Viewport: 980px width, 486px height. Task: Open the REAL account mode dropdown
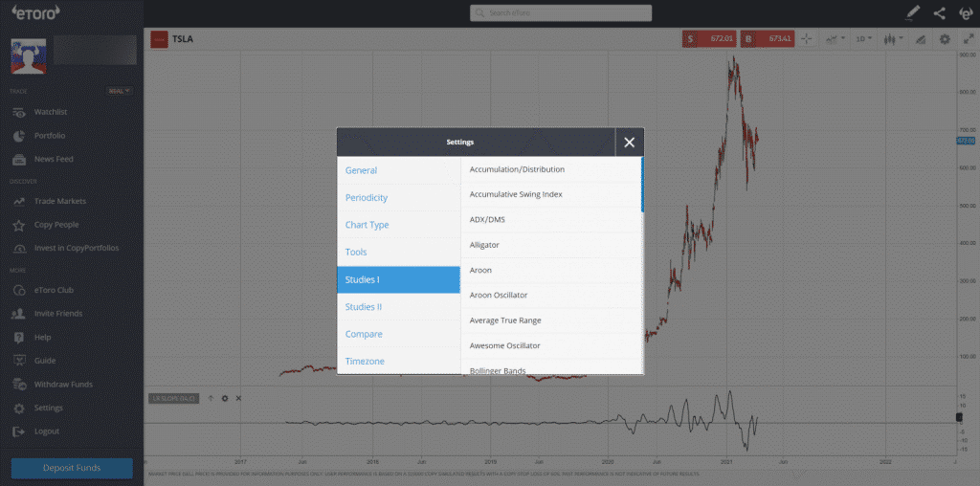[120, 91]
